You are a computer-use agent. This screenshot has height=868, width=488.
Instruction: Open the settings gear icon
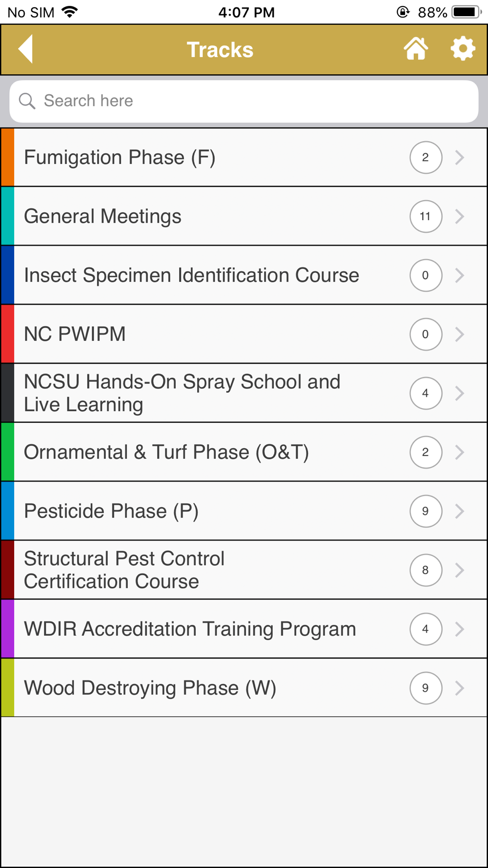click(462, 49)
